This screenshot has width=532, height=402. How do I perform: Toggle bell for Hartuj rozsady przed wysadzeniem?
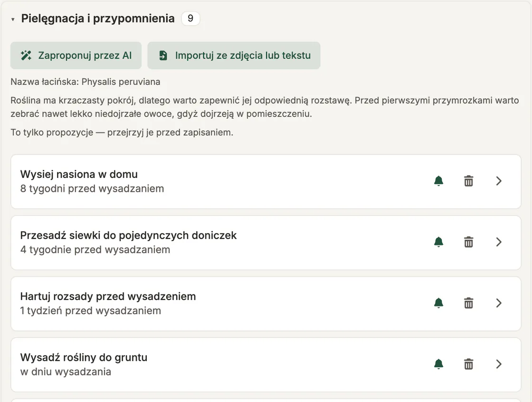pos(439,303)
